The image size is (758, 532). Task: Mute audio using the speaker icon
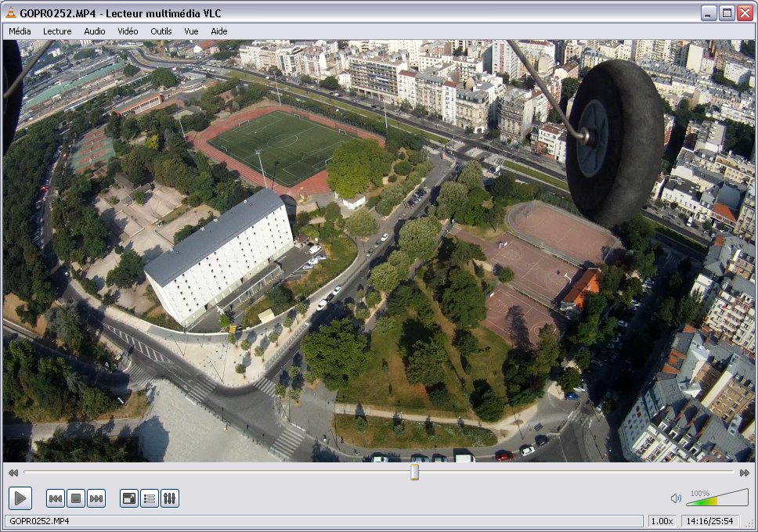tap(676, 498)
